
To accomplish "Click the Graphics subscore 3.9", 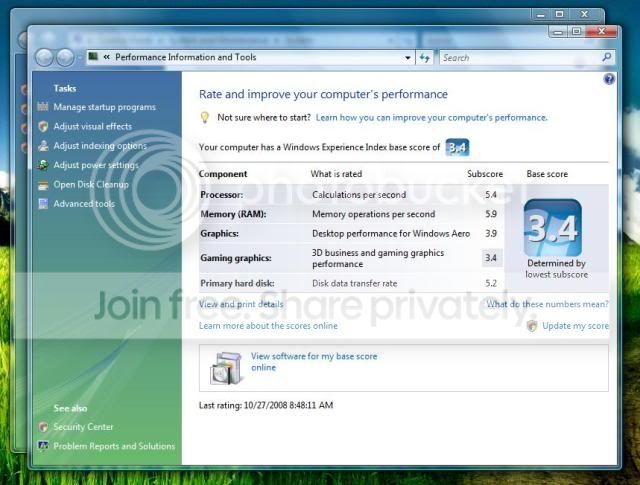I will (x=491, y=234).
